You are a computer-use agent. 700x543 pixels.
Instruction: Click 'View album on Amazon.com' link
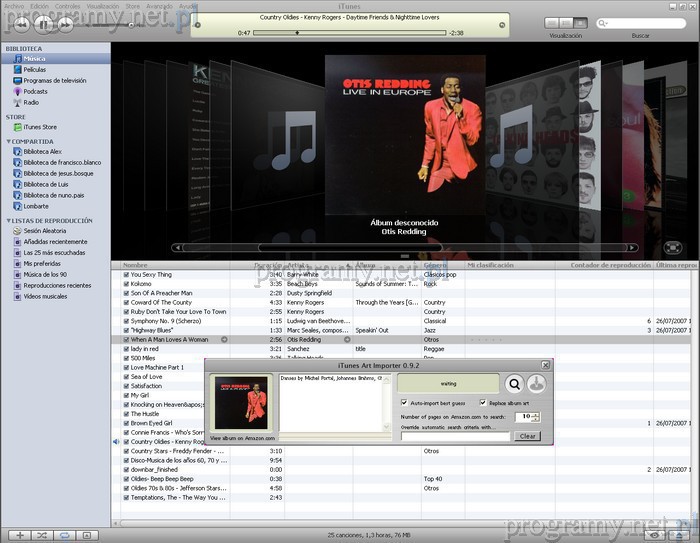tap(241, 438)
